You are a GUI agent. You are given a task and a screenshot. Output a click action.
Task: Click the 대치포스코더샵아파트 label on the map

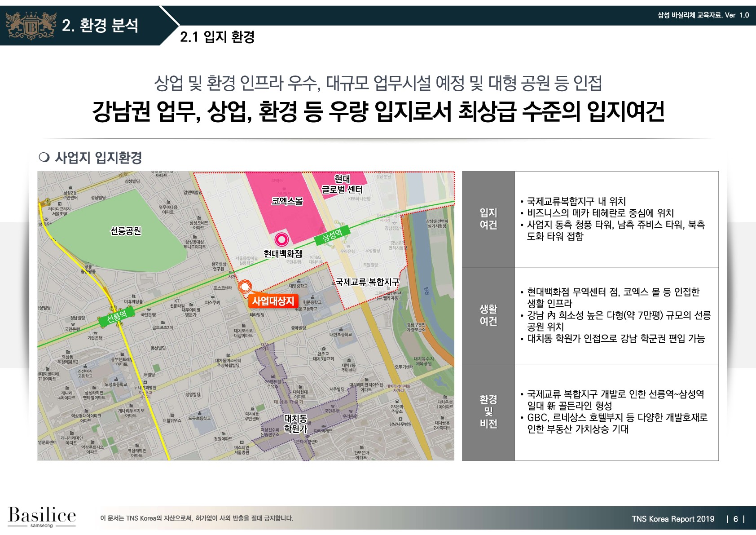point(243,333)
